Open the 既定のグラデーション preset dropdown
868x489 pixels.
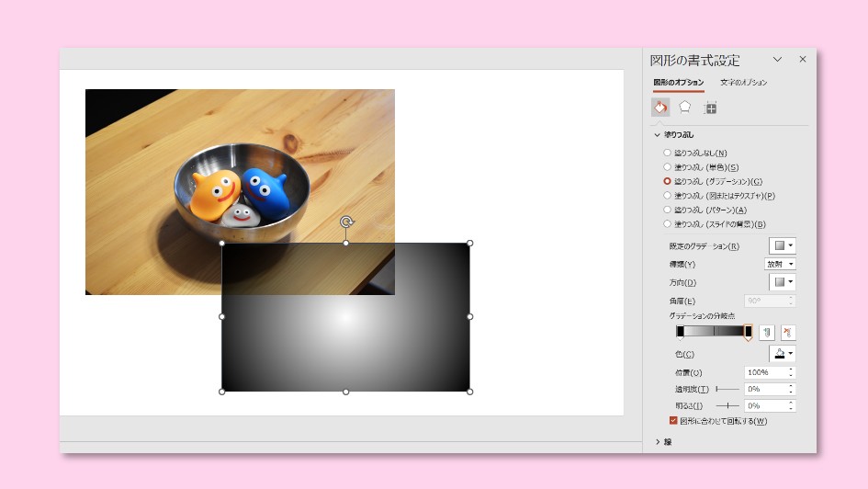783,245
